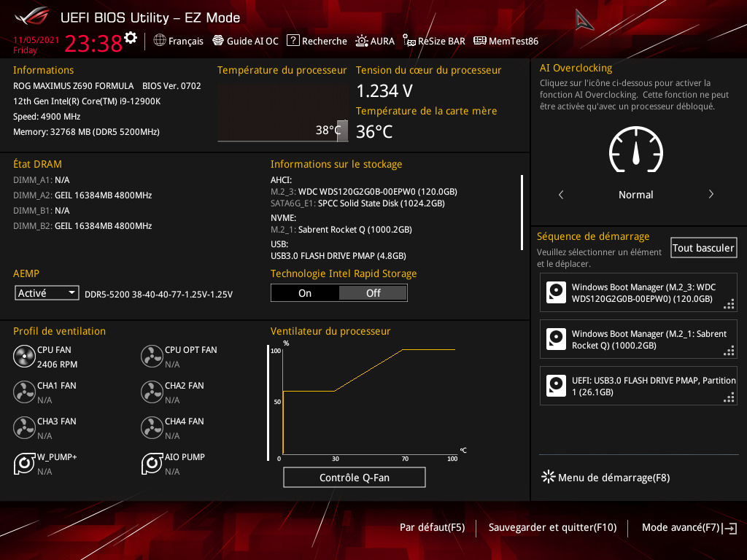Launch MemTest86
Image resolution: width=747 pixels, height=560 pixels.
click(506, 41)
